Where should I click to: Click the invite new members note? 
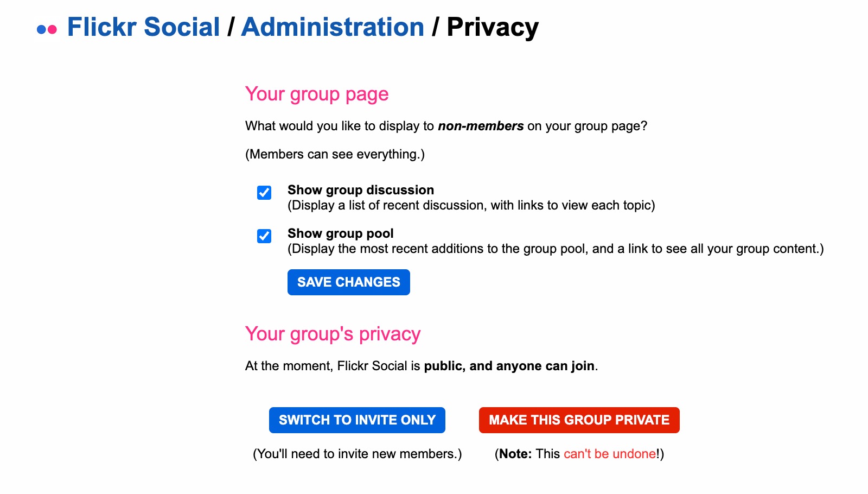pos(358,454)
